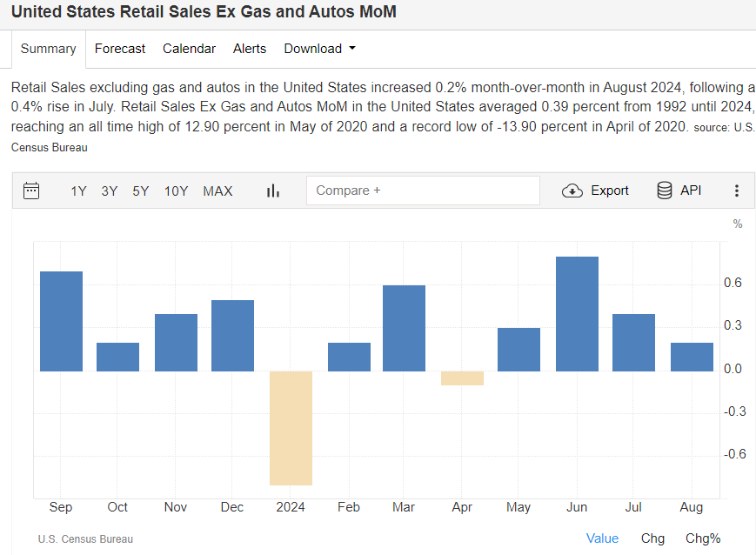This screenshot has height=555, width=756.
Task: Click the August bar on the chart
Action: tap(691, 357)
